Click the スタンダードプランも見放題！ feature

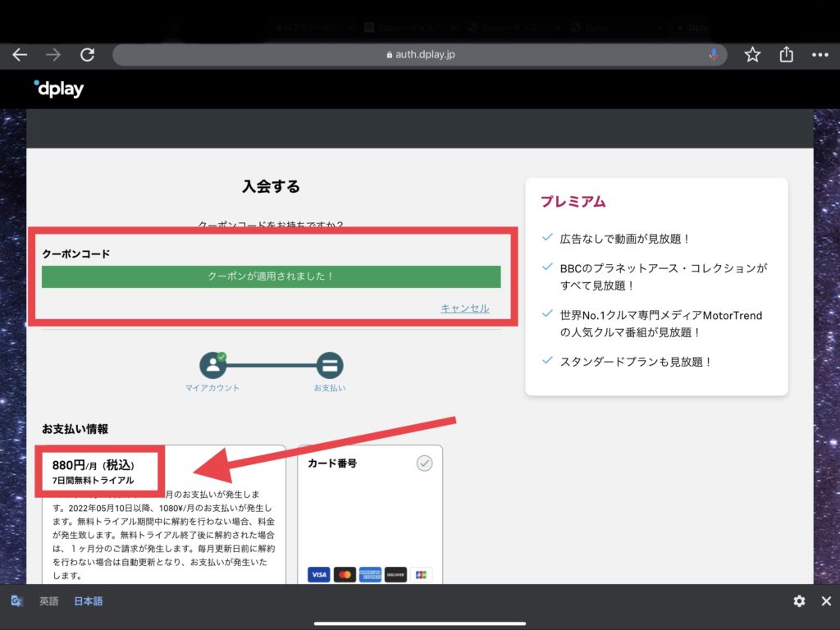(636, 362)
